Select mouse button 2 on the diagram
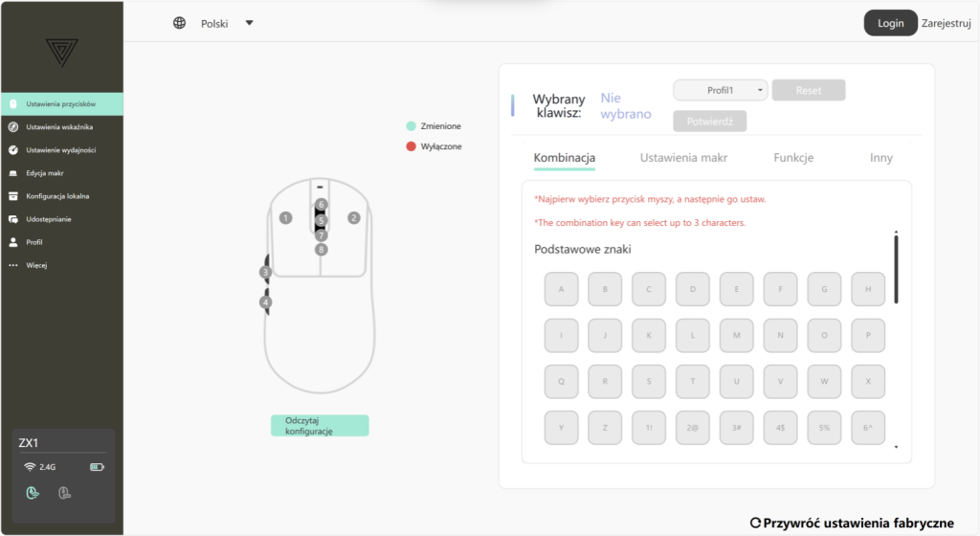The height and width of the screenshot is (536, 980). [353, 218]
